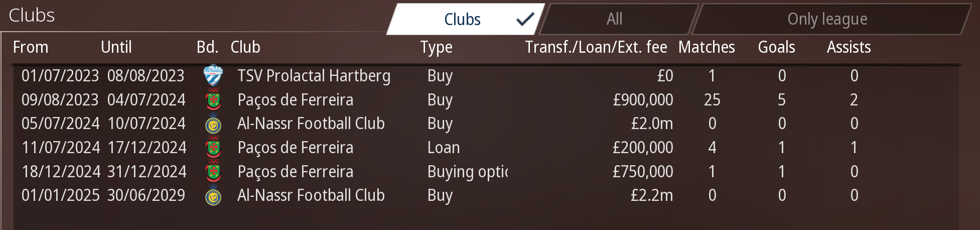Sort by the From column header
The height and width of the screenshot is (230, 980).
click(31, 47)
